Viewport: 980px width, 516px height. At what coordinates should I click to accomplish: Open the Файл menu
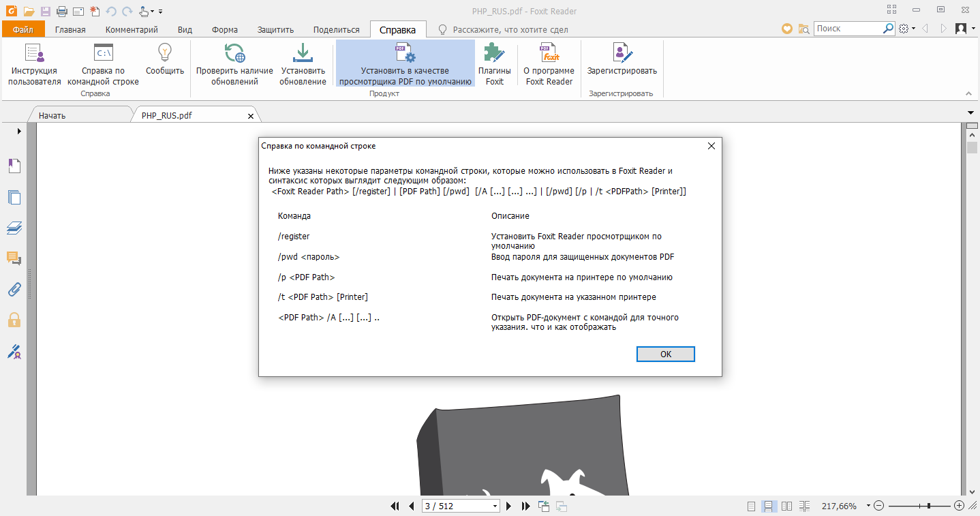(x=22, y=29)
